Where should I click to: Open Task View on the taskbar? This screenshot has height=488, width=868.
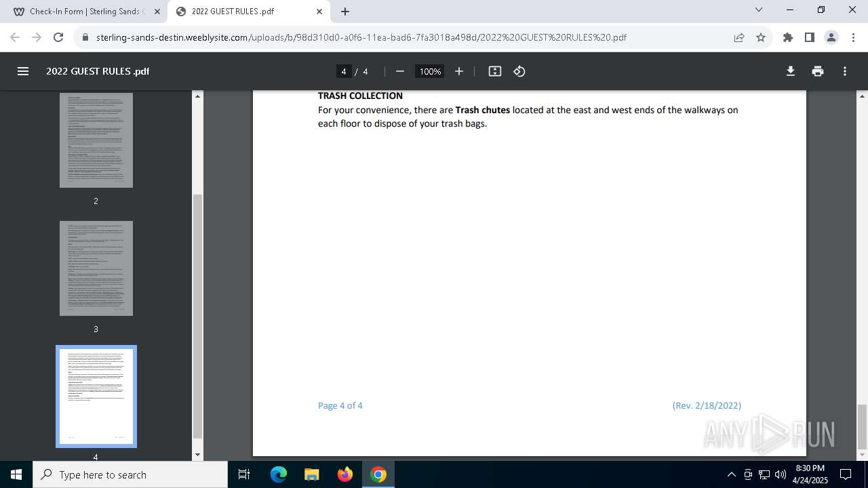(245, 474)
